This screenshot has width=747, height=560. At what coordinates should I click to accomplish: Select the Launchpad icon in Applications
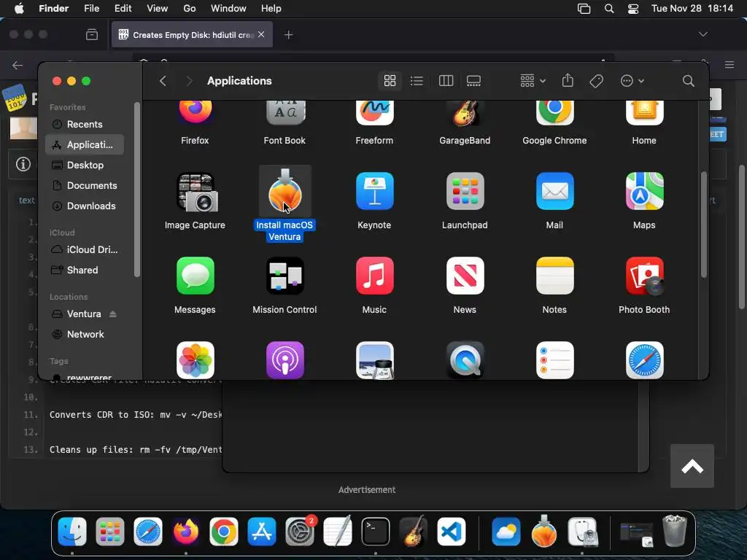coord(465,191)
